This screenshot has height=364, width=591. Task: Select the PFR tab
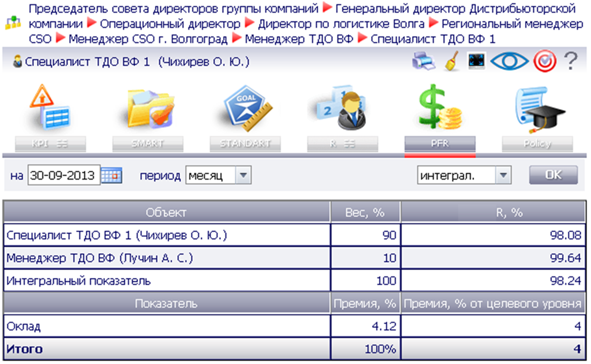tap(440, 144)
